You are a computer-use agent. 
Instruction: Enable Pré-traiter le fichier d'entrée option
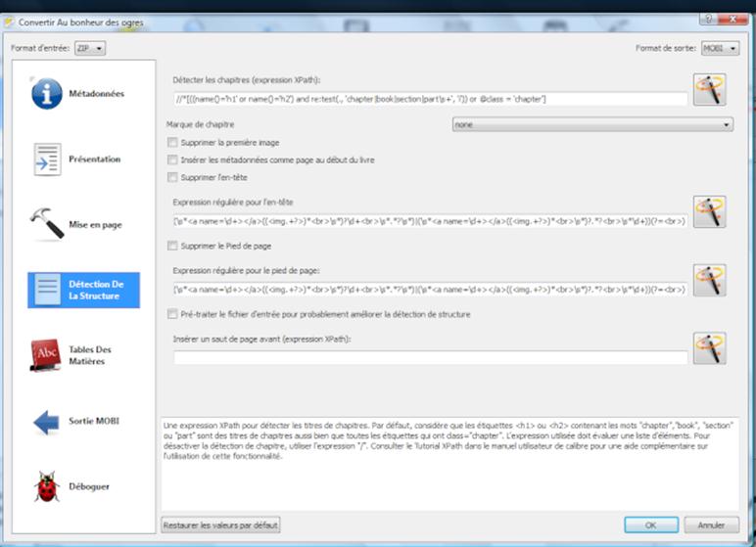pyautogui.click(x=172, y=314)
